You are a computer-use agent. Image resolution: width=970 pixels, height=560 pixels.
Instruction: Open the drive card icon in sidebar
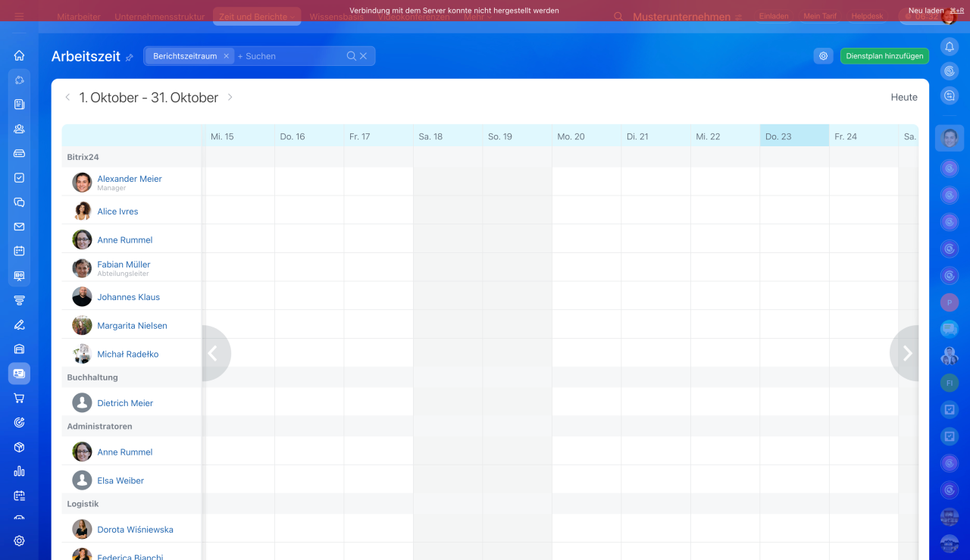coord(19,153)
